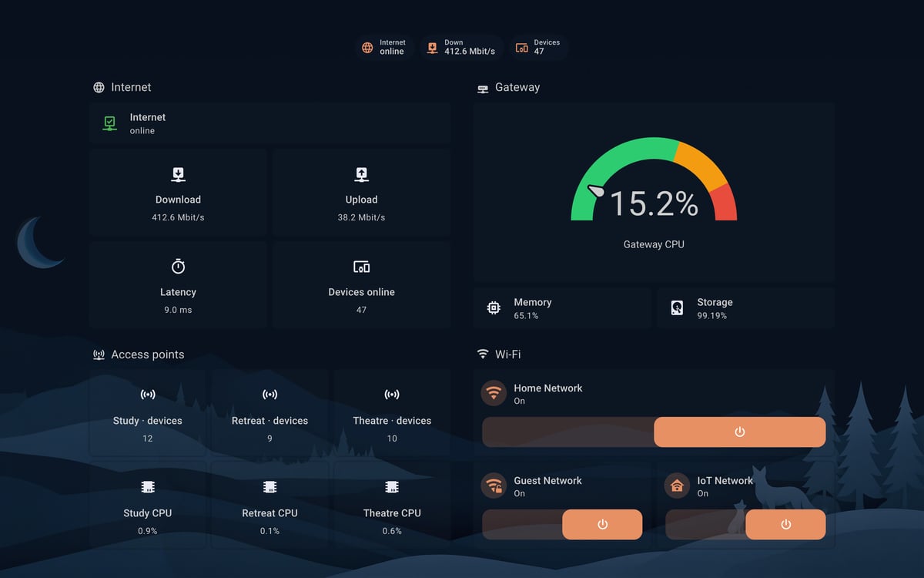Click the Retreat · devices label
924x578 pixels.
[269, 421]
